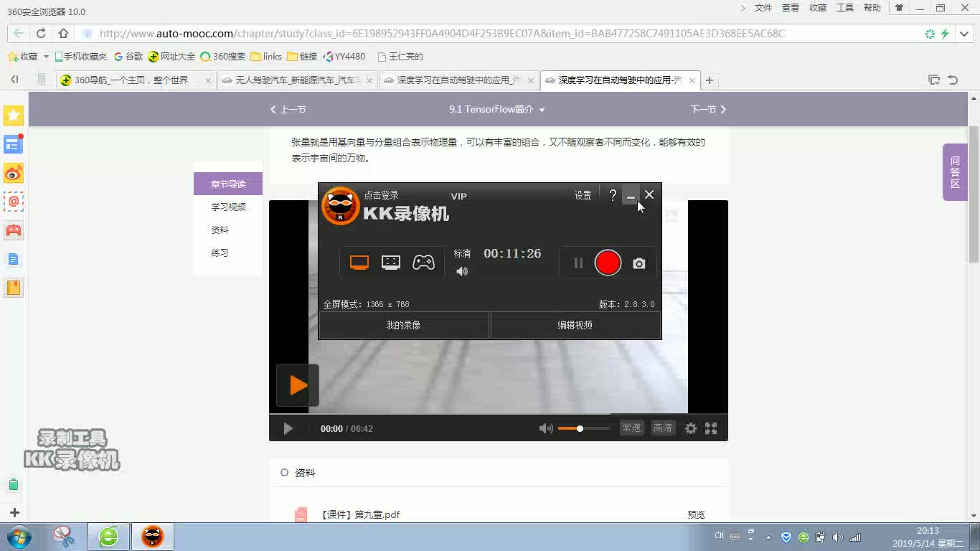Click the orange play overlay on video
Screen dimensions: 980x551
(298, 385)
